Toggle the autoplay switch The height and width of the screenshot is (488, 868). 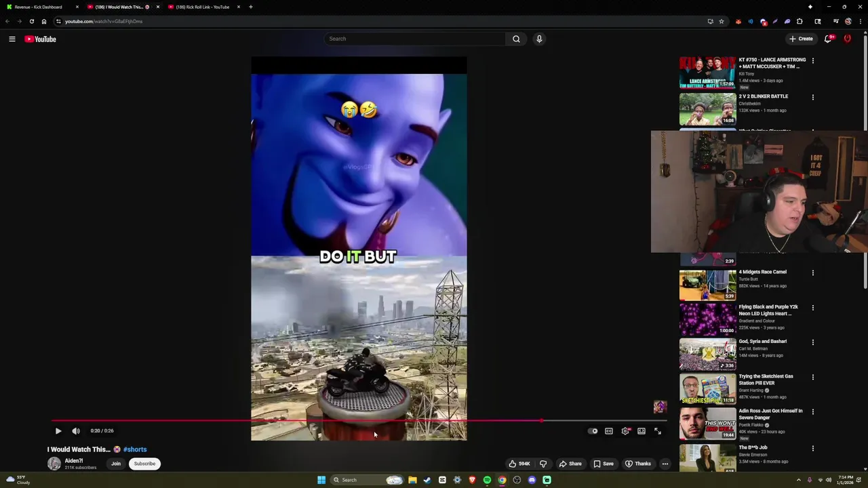pyautogui.click(x=593, y=431)
